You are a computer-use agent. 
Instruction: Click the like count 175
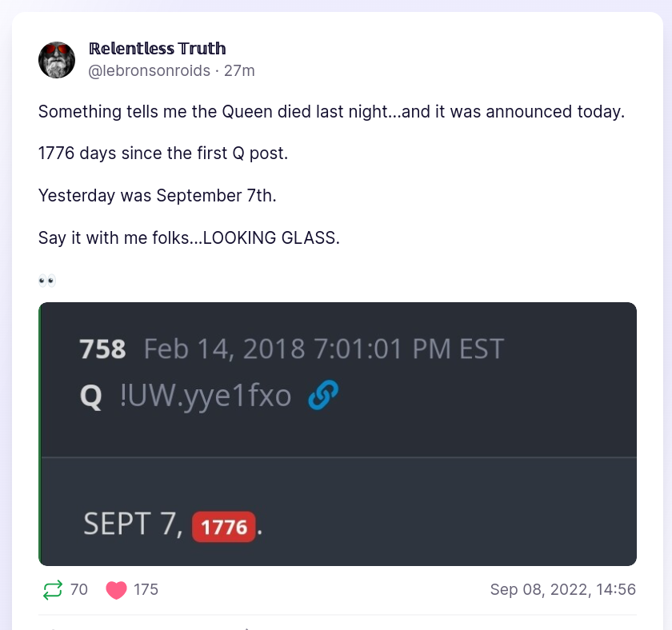146,590
